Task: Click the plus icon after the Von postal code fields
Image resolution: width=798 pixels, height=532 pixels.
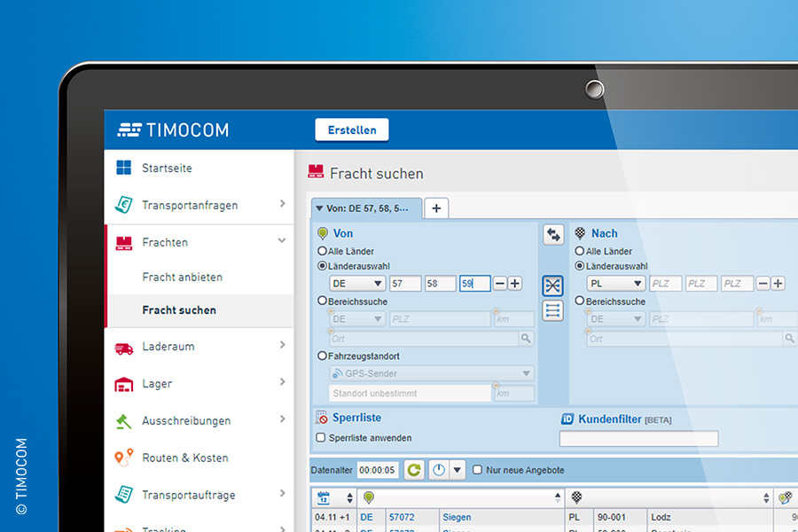Action: (x=515, y=284)
